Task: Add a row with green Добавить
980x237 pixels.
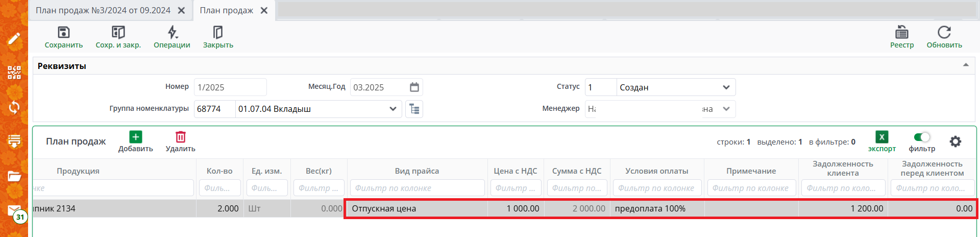Action: click(x=136, y=141)
